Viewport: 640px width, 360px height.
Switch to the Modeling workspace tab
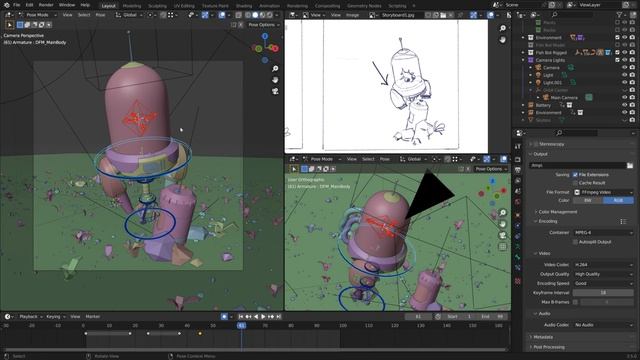coord(132,6)
